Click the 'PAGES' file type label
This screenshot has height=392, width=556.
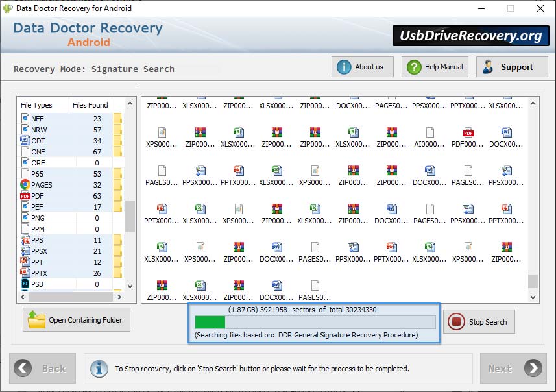(x=42, y=185)
